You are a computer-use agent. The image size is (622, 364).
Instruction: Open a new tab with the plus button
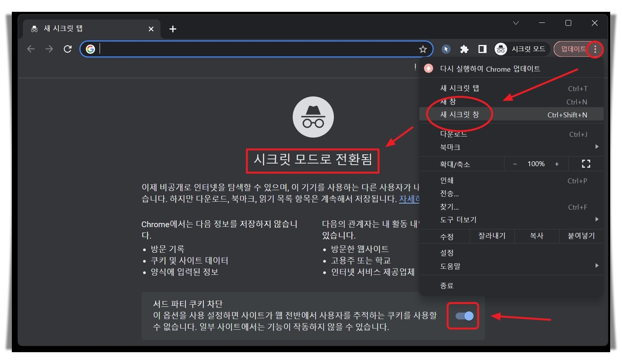pyautogui.click(x=173, y=29)
